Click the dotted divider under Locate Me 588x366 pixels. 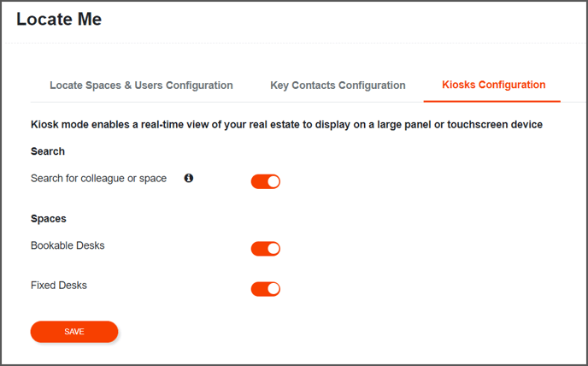tap(294, 44)
